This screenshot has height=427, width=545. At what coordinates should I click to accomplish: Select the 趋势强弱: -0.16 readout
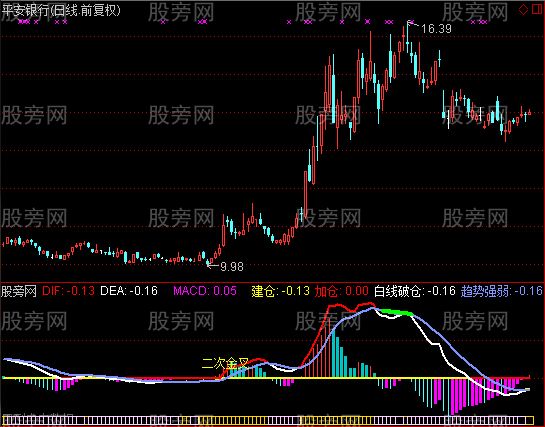(x=502, y=291)
